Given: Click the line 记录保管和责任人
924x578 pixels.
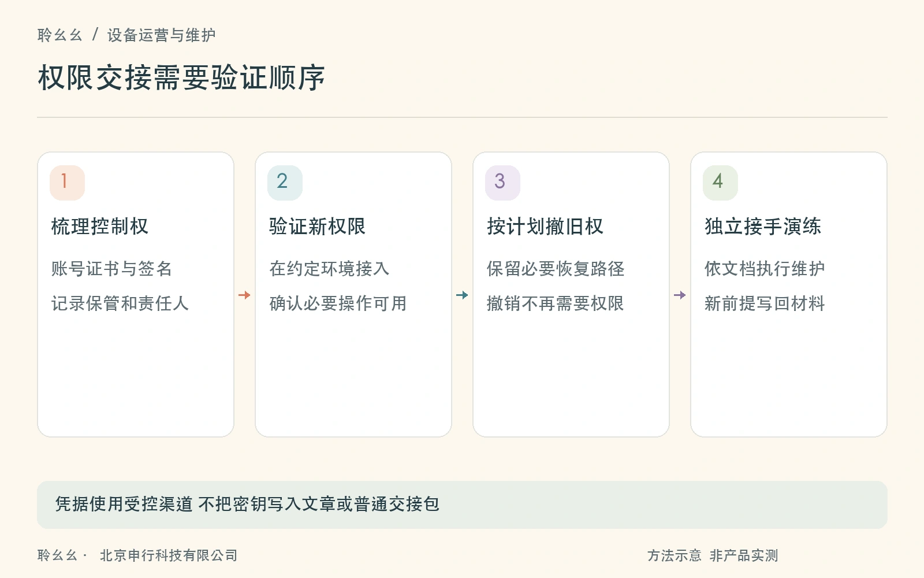Looking at the screenshot, I should (x=120, y=303).
